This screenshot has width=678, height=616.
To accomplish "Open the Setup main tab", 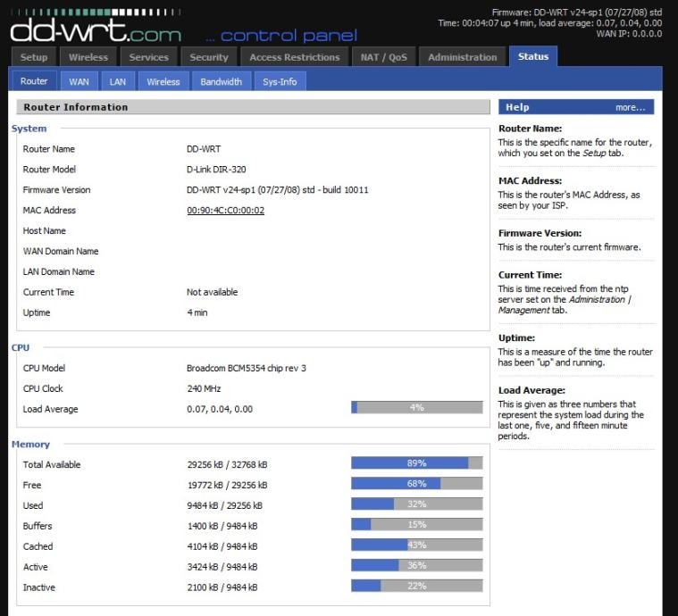I will pos(34,57).
